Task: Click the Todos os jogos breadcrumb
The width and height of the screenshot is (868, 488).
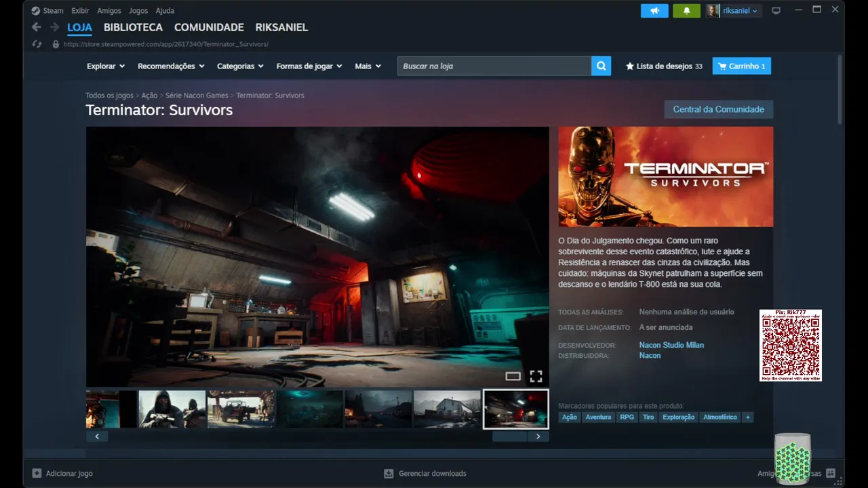Action: pyautogui.click(x=109, y=96)
